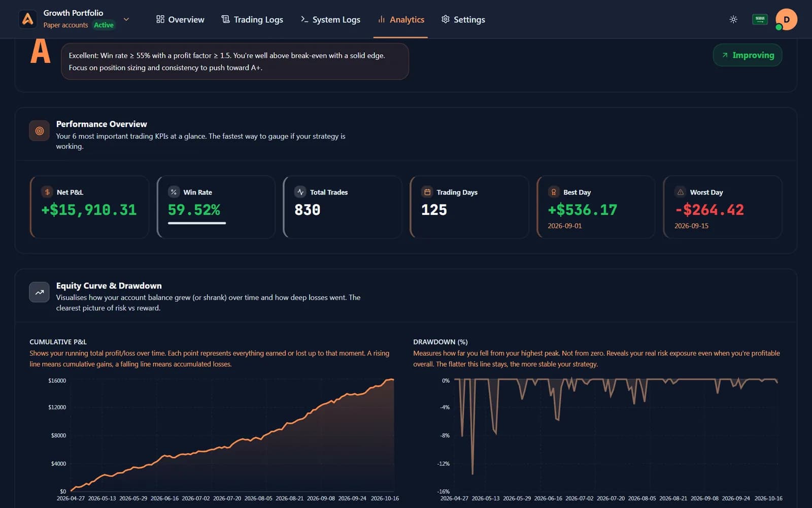Click the 59.52% win rate value
Viewport: 812px width, 508px height.
(x=194, y=210)
